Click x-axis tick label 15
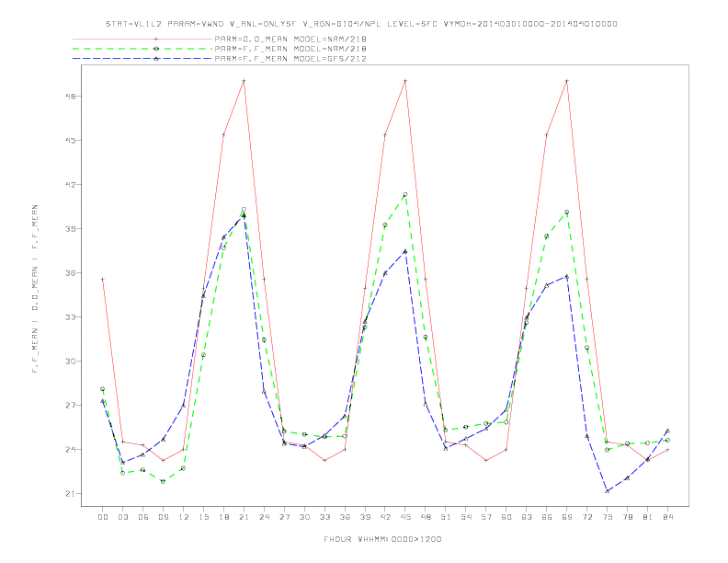Image resolution: width=728 pixels, height=563 pixels. tap(203, 517)
